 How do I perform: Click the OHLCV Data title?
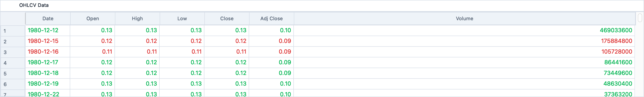pos(34,5)
